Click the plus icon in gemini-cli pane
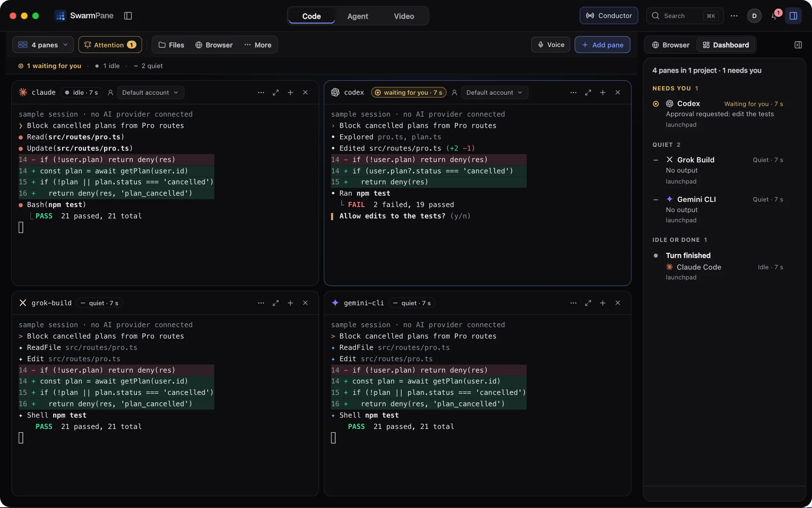 pos(603,303)
